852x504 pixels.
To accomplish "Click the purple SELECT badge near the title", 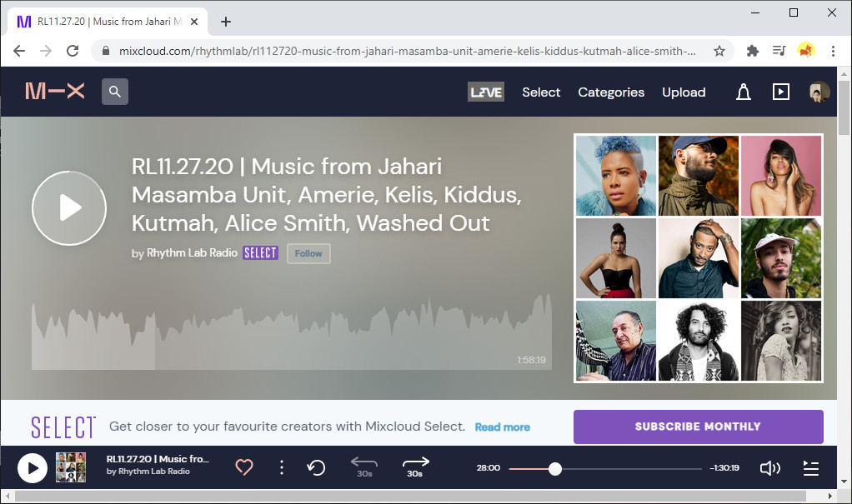I will 260,253.
